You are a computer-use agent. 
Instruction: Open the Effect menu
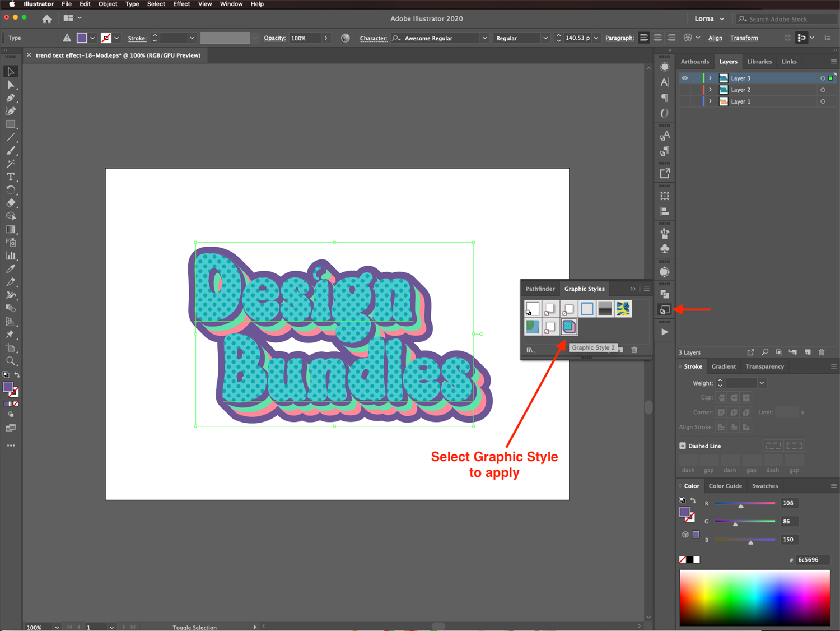(x=181, y=4)
